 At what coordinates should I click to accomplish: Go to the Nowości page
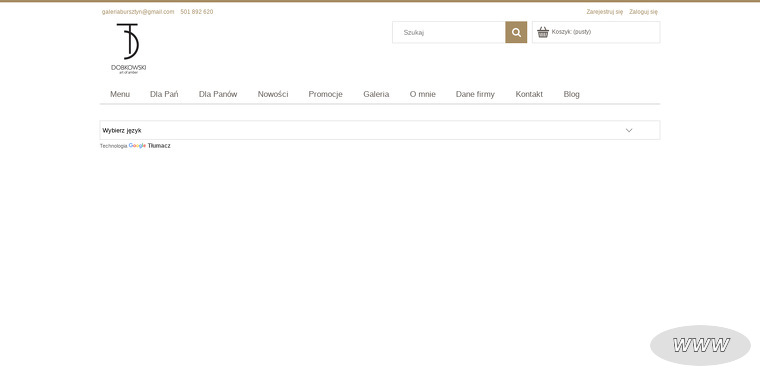[x=273, y=94]
